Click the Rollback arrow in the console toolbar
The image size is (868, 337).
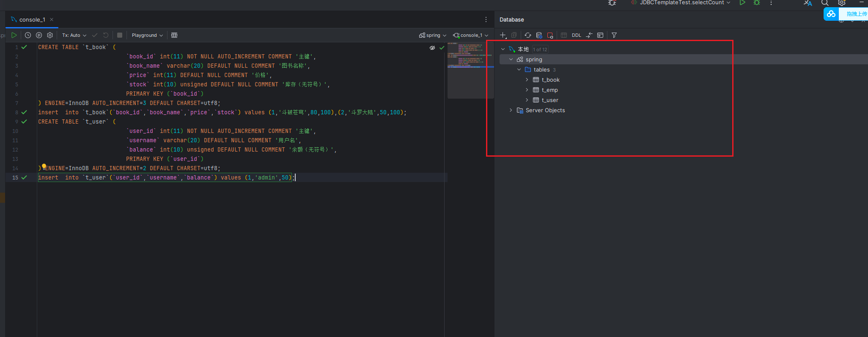pyautogui.click(x=106, y=35)
